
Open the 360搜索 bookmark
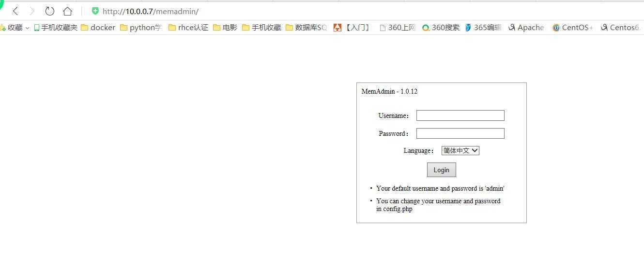pyautogui.click(x=441, y=28)
